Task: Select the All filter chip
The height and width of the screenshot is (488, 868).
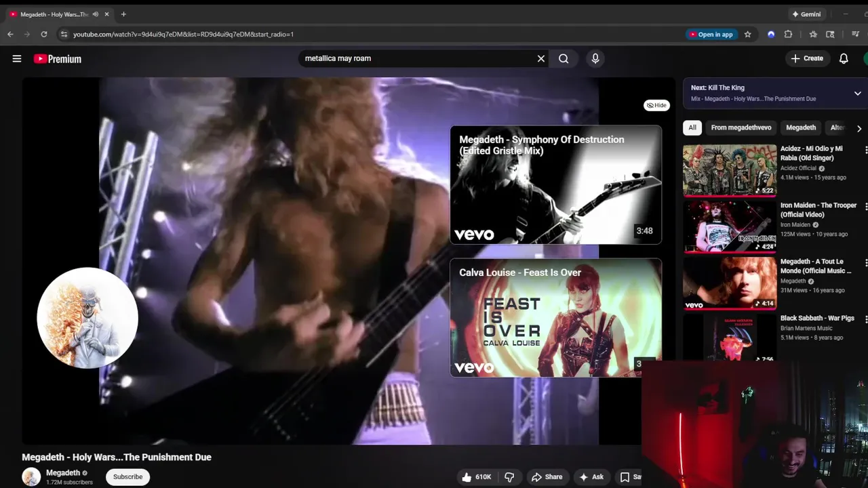Action: click(x=692, y=127)
